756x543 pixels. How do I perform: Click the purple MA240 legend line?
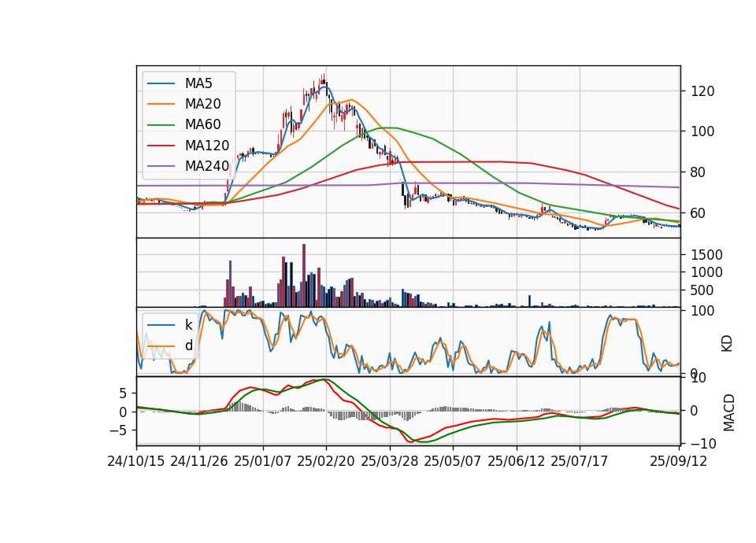(x=161, y=166)
